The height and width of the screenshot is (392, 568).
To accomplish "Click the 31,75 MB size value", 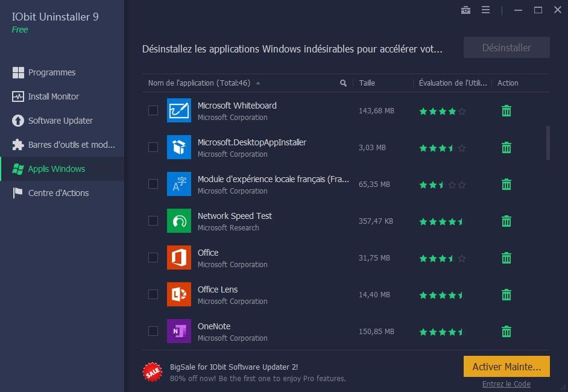I will click(374, 258).
